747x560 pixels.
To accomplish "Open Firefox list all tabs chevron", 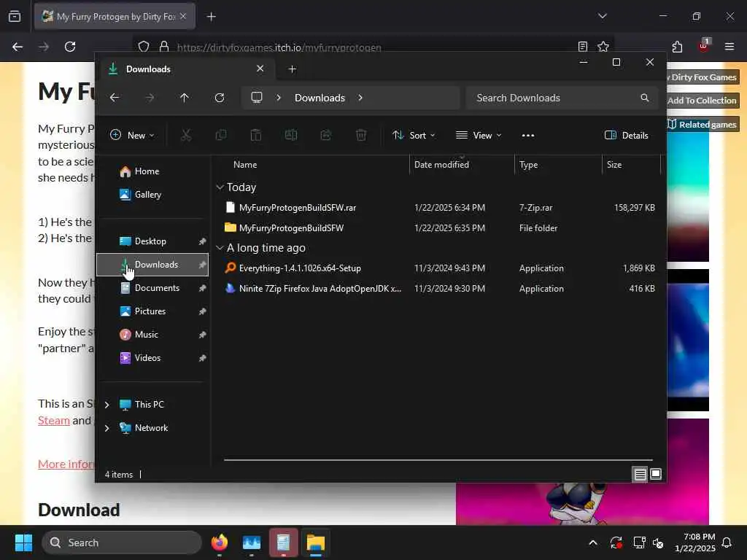I will click(x=602, y=16).
